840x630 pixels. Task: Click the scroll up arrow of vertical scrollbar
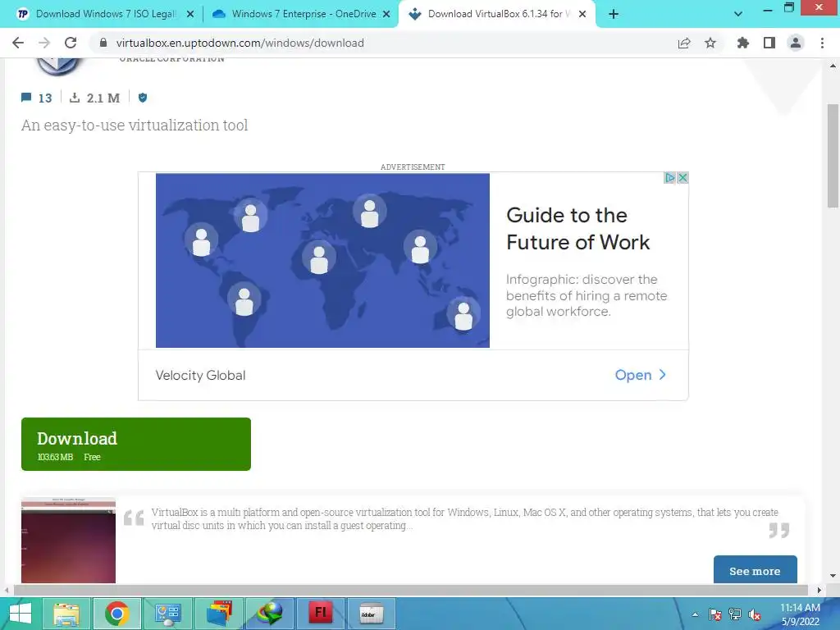833,66
